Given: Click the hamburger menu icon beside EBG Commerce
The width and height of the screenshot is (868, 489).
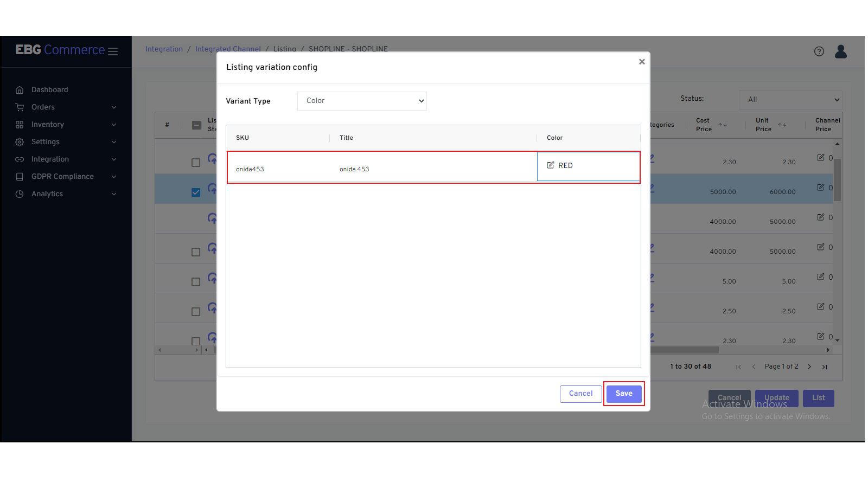Looking at the screenshot, I should pyautogui.click(x=113, y=52).
